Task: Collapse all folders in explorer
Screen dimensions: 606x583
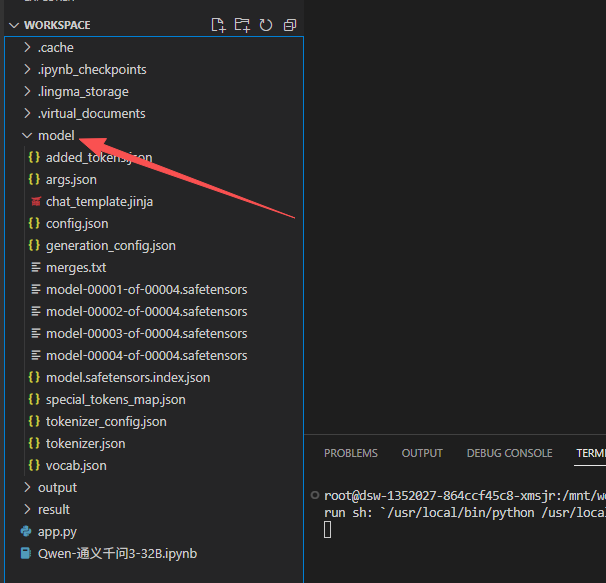Action: pos(290,25)
